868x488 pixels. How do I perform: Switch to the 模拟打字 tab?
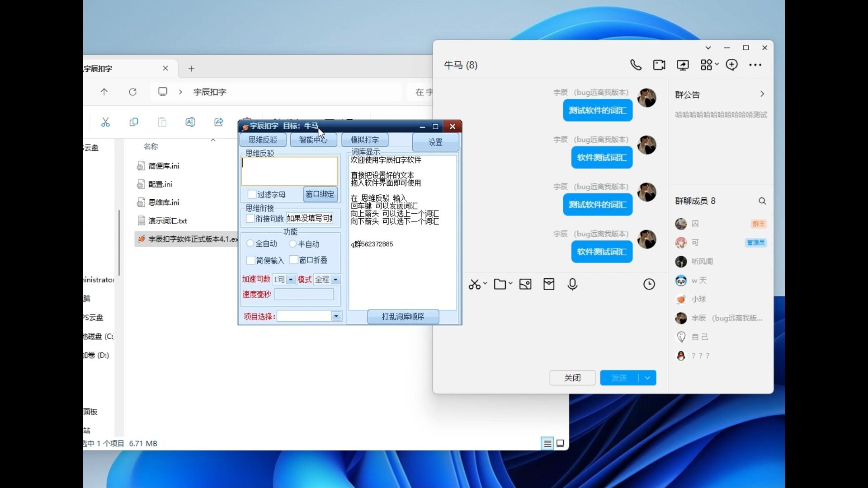pos(365,140)
